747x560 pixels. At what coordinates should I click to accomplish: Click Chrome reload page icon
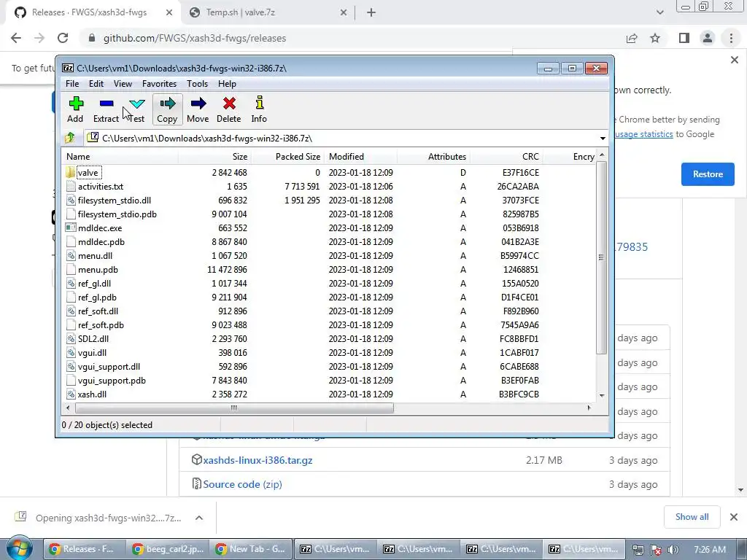click(x=63, y=38)
